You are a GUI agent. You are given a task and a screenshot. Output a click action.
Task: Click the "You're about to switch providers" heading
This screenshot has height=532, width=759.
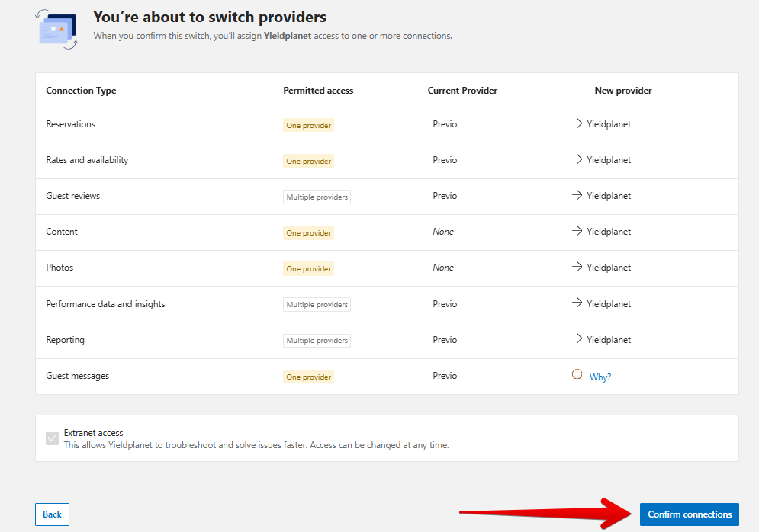210,17
